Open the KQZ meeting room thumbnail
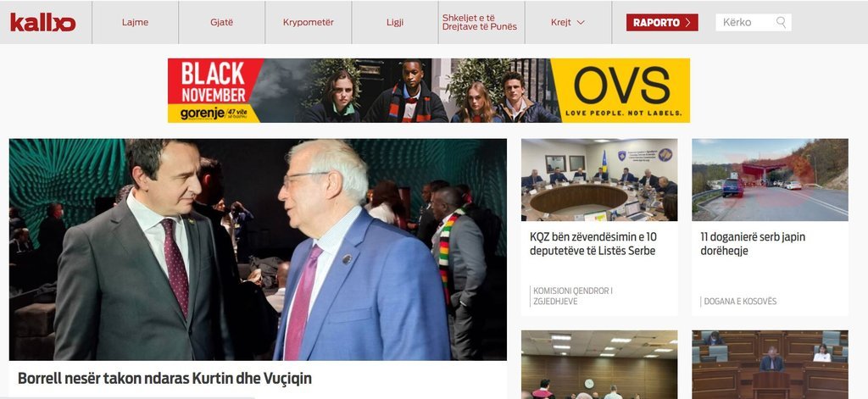 (599, 180)
